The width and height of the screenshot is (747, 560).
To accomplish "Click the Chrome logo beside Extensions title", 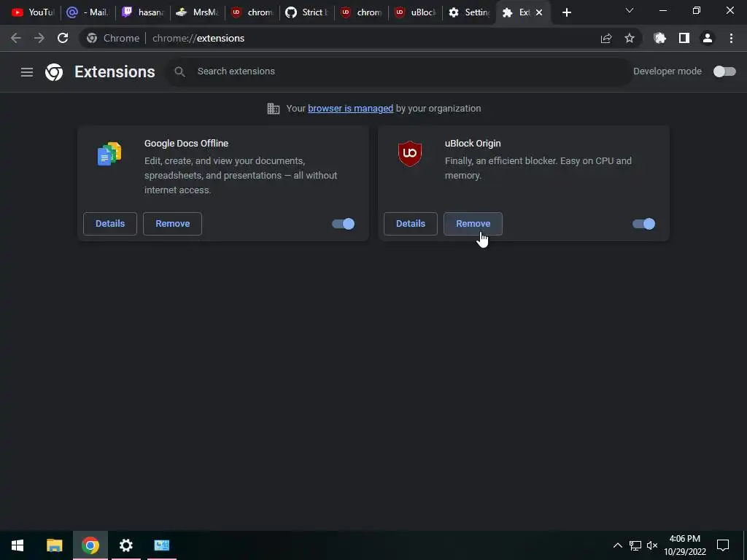I will click(x=54, y=72).
